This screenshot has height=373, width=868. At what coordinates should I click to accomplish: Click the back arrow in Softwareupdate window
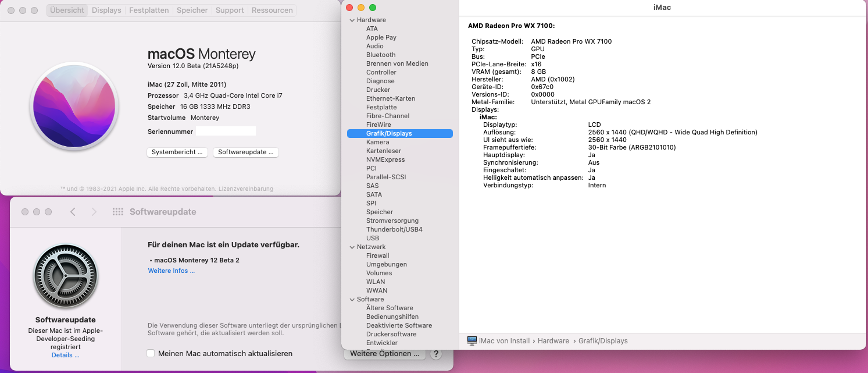pos(73,212)
